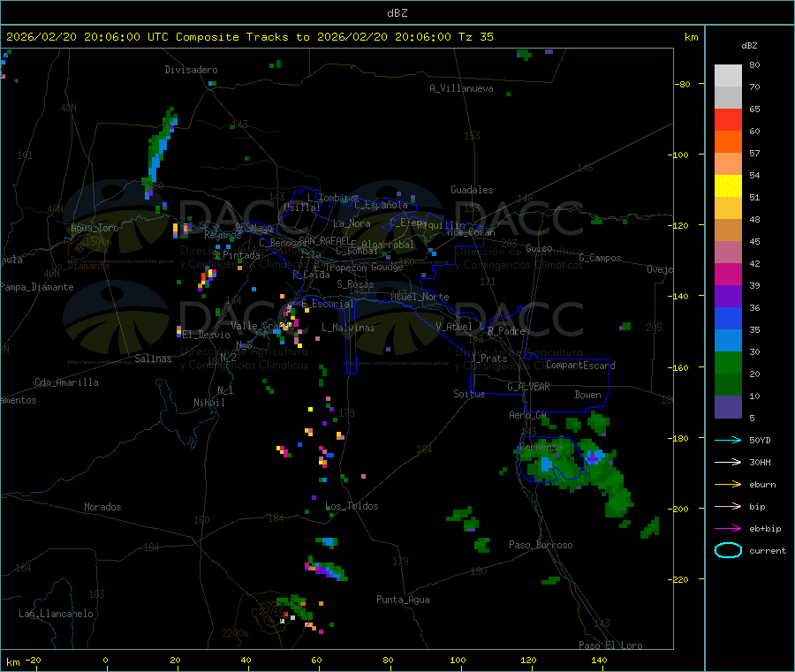This screenshot has height=672, width=795.
Task: Click the yellow eburn arrow in legend
Action: (x=728, y=484)
